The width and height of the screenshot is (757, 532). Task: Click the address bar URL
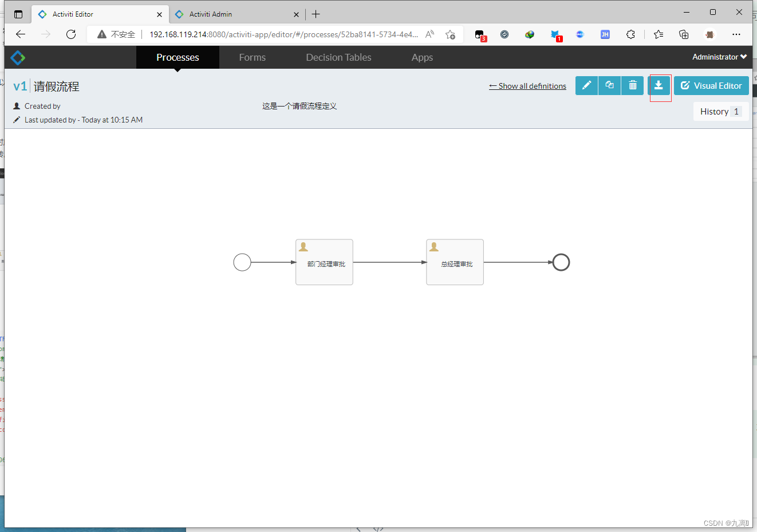(x=283, y=34)
